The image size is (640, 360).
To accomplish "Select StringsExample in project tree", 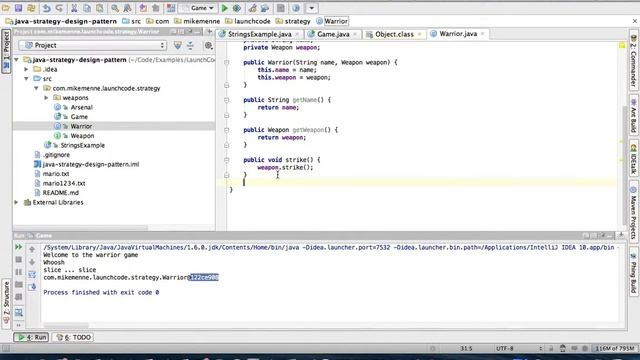I will (x=82, y=145).
